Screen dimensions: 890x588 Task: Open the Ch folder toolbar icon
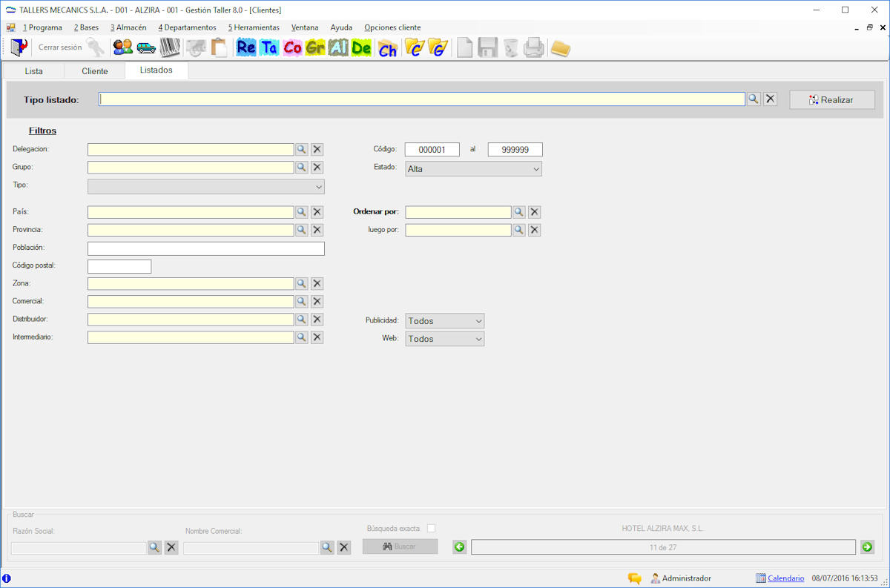click(387, 48)
